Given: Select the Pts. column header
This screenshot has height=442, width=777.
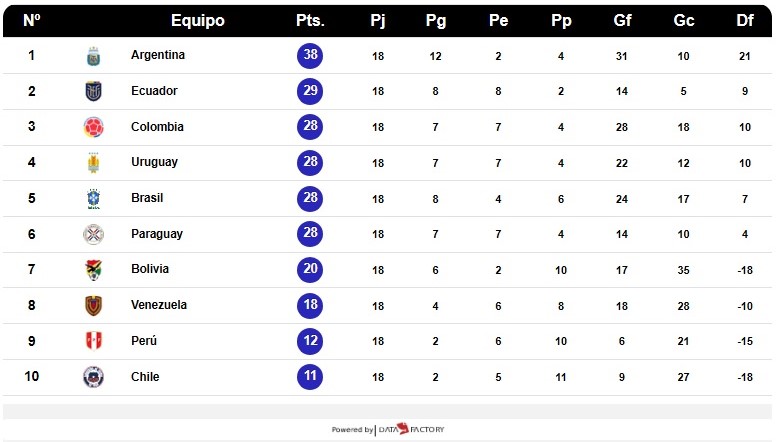Looking at the screenshot, I should pyautogui.click(x=310, y=20).
